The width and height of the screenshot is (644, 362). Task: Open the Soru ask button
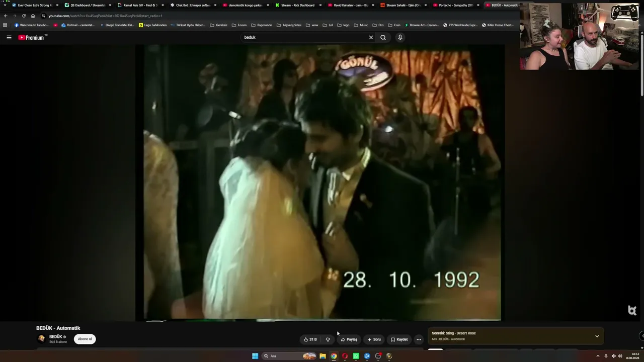pyautogui.click(x=374, y=339)
